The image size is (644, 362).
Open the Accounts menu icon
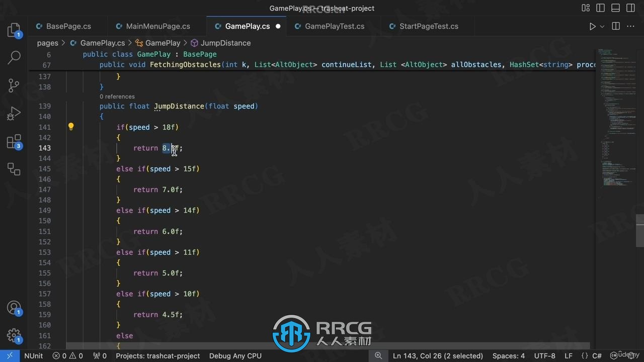tap(14, 307)
